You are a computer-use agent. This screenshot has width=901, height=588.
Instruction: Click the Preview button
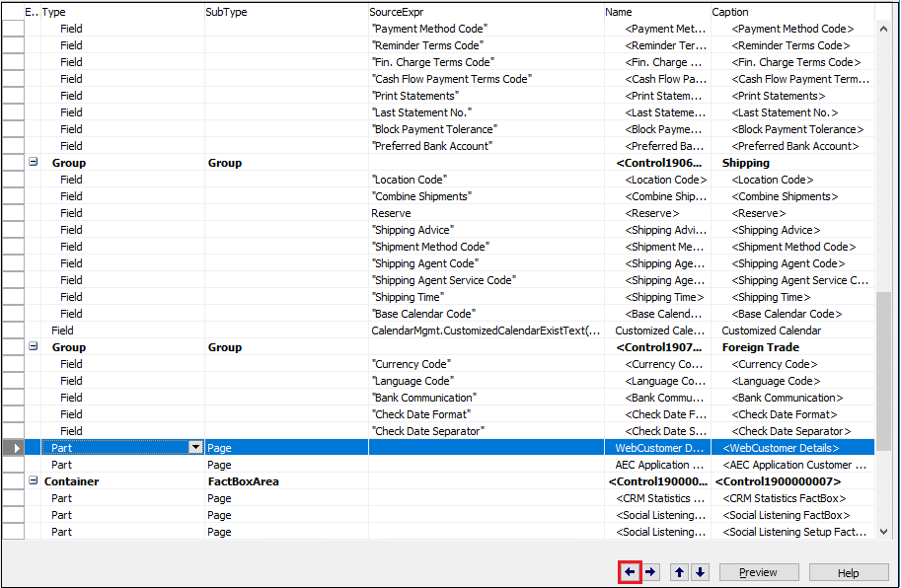758,572
